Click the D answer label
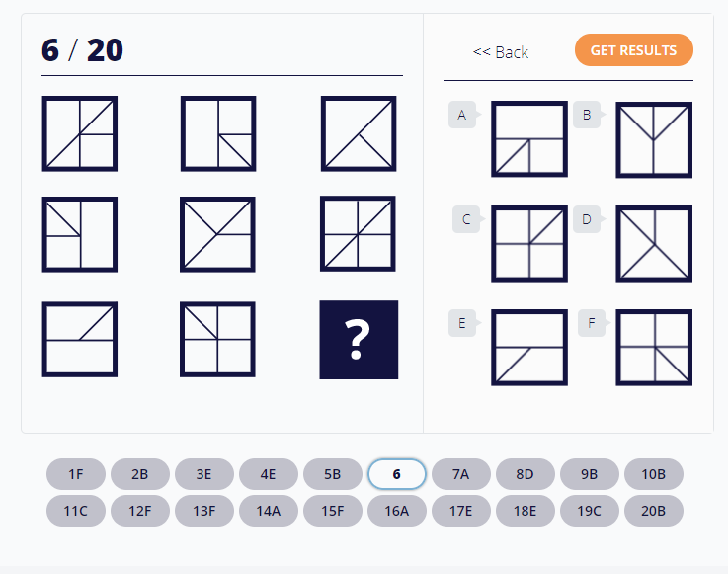The image size is (728, 574). [x=587, y=219]
